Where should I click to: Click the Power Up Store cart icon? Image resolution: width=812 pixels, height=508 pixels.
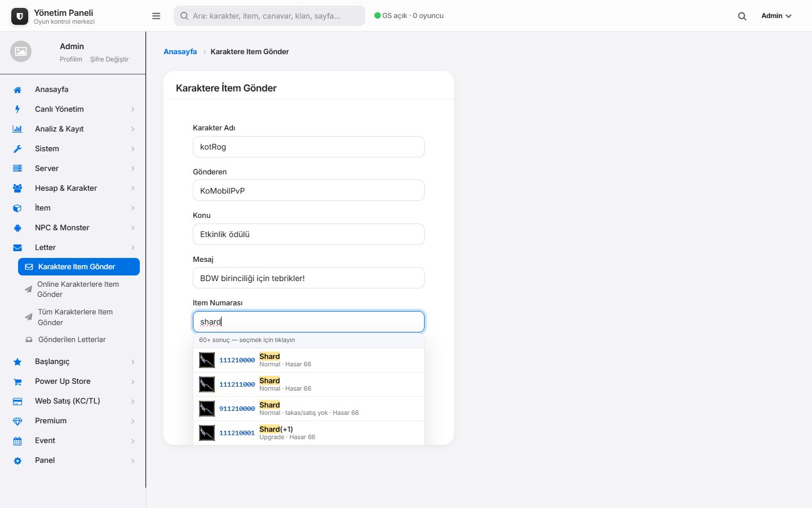click(17, 382)
